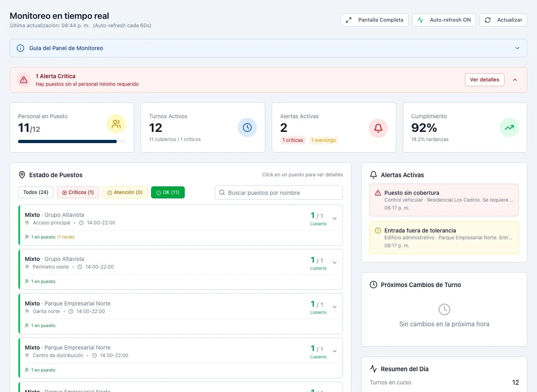The height and width of the screenshot is (392, 537).
Task: Click the 11 cubiertos / 1 críticos text
Action: (175, 139)
